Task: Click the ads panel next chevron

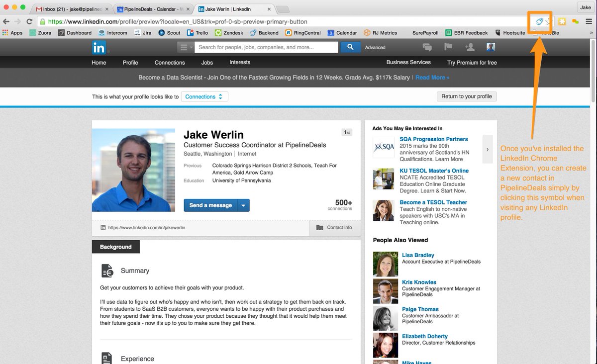Action: pyautogui.click(x=488, y=149)
